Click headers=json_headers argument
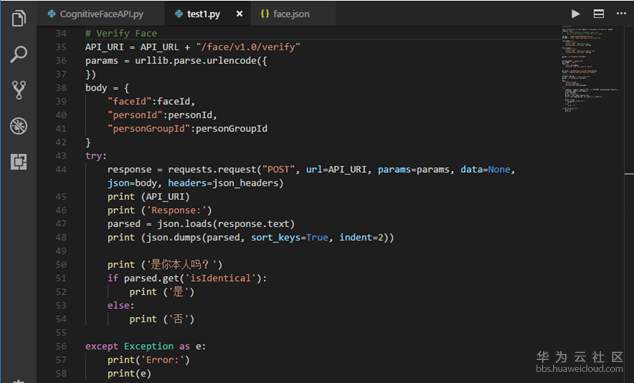The height and width of the screenshot is (383, 634). [223, 183]
